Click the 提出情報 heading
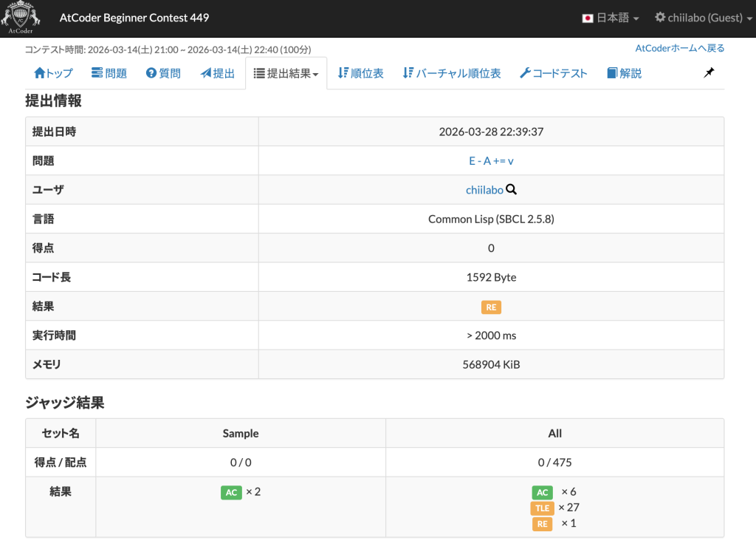This screenshot has width=756, height=549. click(53, 100)
